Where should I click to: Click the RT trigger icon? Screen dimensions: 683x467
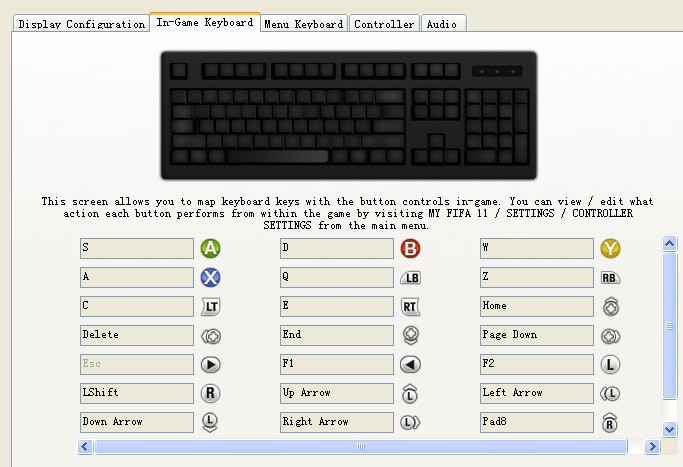click(410, 307)
